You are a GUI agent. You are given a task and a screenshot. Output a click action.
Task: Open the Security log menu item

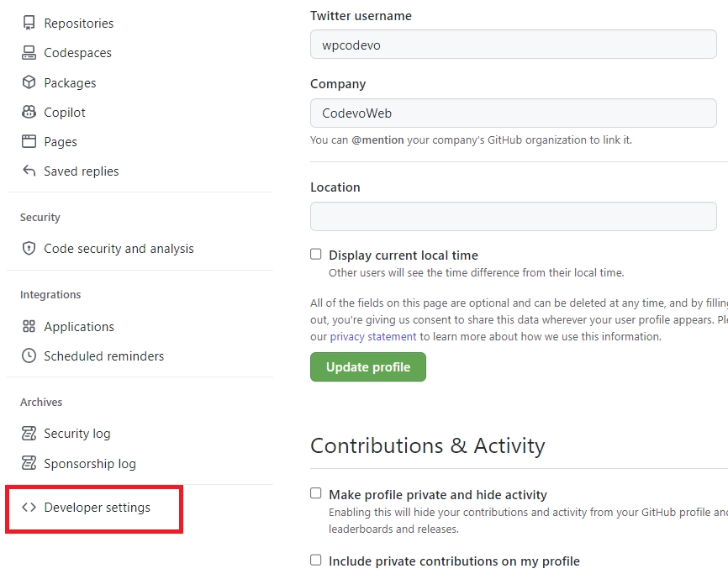coord(76,434)
